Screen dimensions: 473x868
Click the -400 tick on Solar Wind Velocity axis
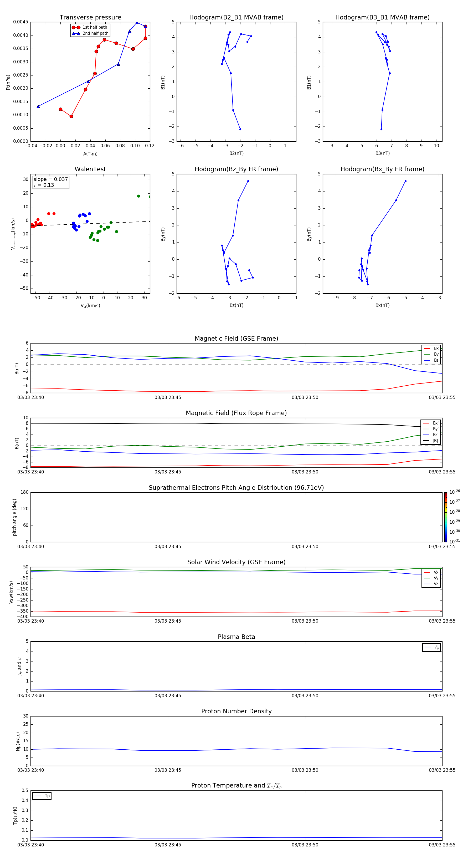point(22,617)
